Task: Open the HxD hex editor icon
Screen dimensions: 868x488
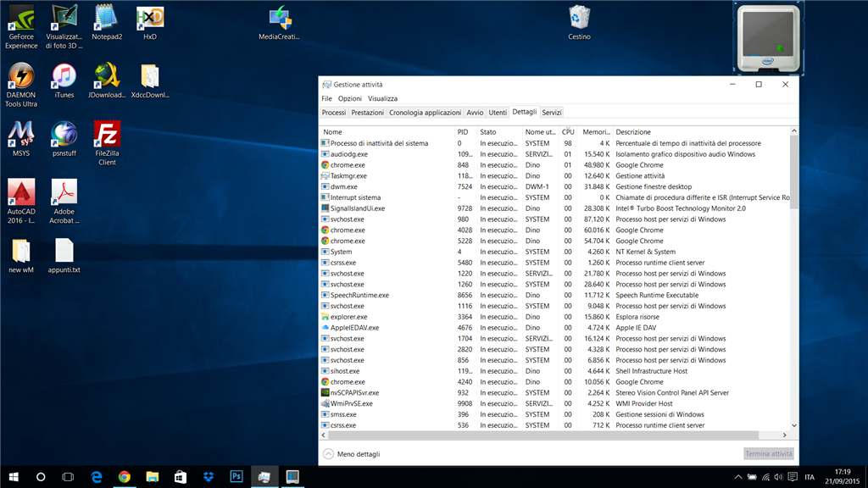Action: (x=150, y=22)
